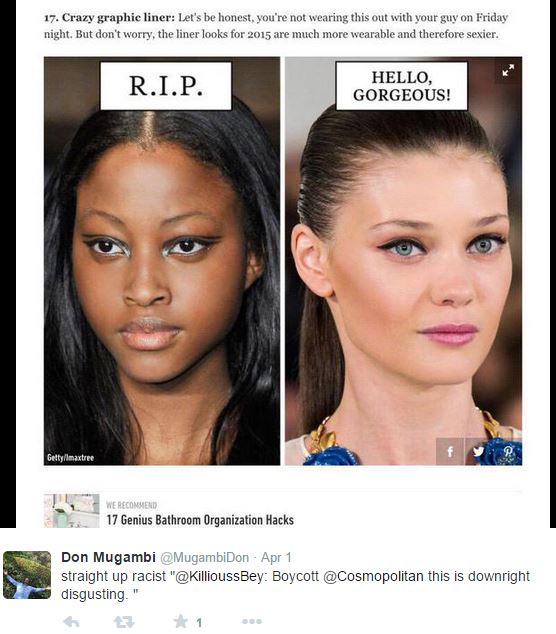Open the Apr 1 tweet timestamp
The image size is (556, 634).
tap(276, 558)
